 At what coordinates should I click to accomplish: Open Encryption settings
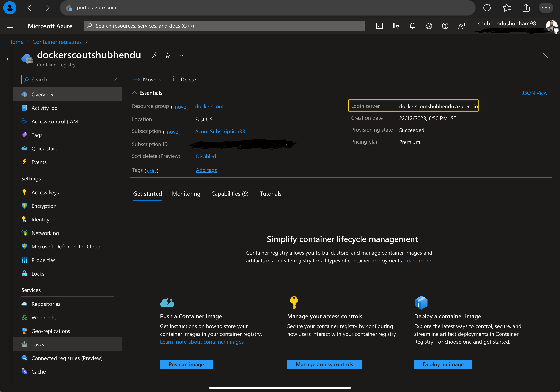click(67, 206)
